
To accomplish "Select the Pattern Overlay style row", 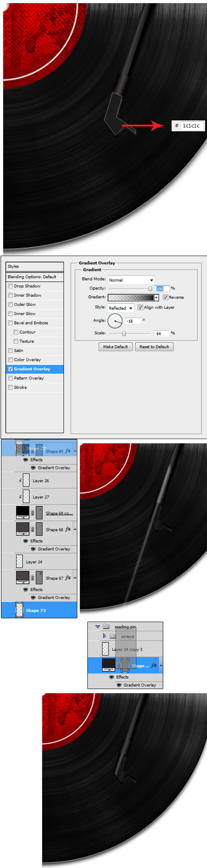I will pos(35,378).
